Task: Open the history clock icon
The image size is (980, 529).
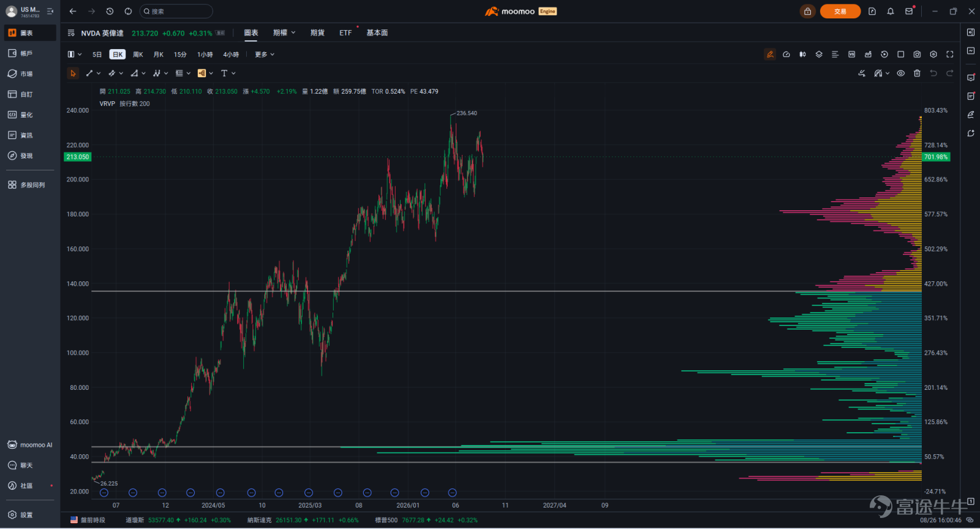Action: [x=110, y=11]
